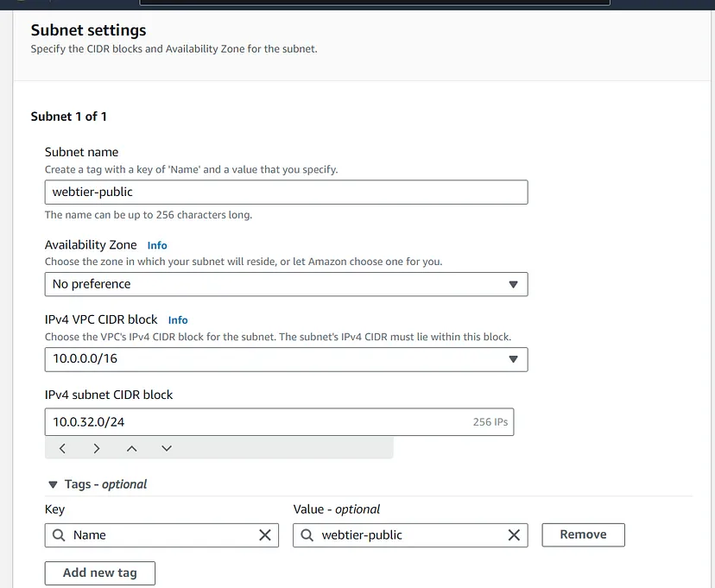Click the tag Value input showing webtier-public
Image resolution: width=715 pixels, height=588 pixels.
pyautogui.click(x=406, y=535)
